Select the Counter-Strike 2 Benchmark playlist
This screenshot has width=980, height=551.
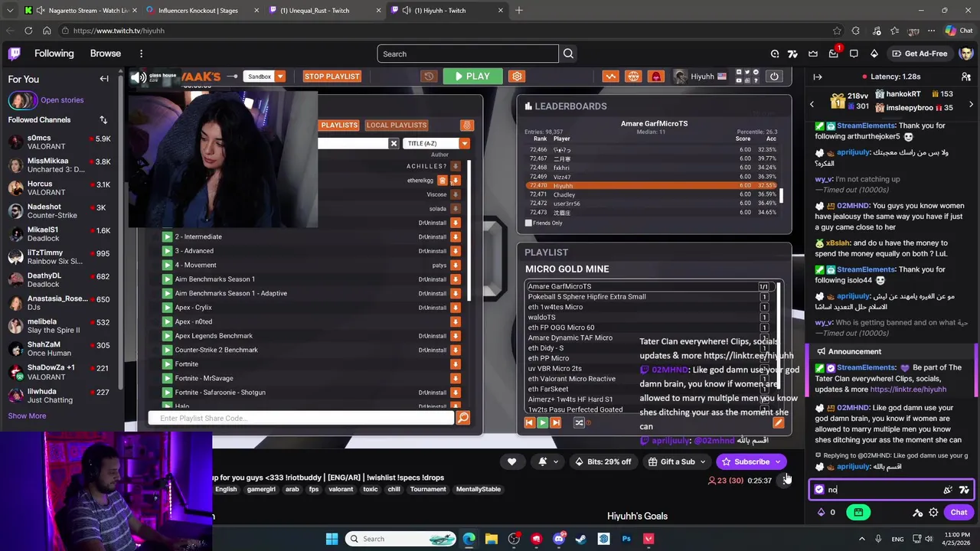216,350
